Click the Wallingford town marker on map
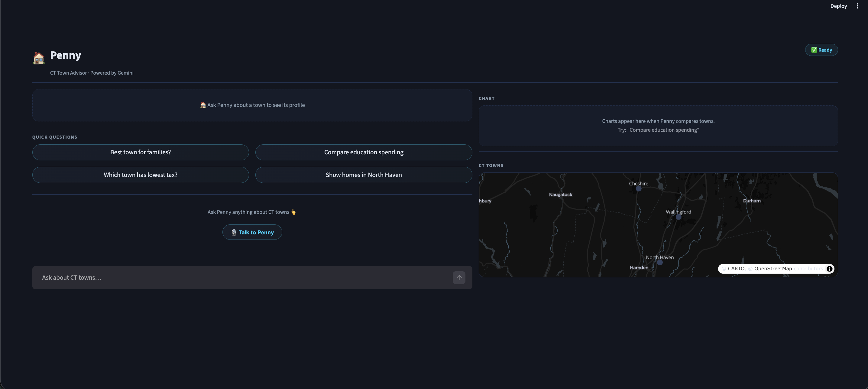 [x=678, y=217]
